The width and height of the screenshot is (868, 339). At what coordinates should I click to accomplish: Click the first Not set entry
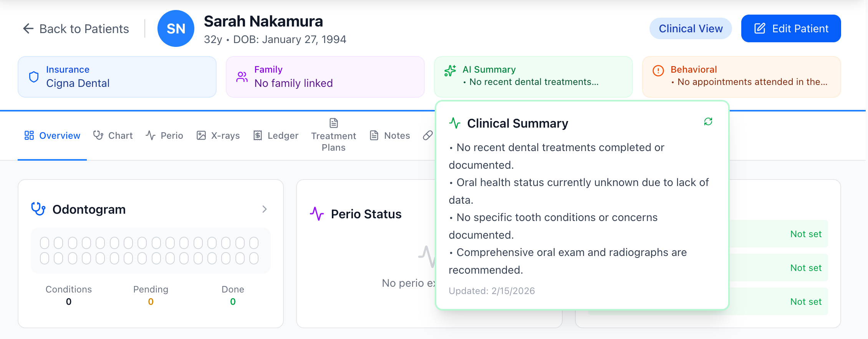805,234
